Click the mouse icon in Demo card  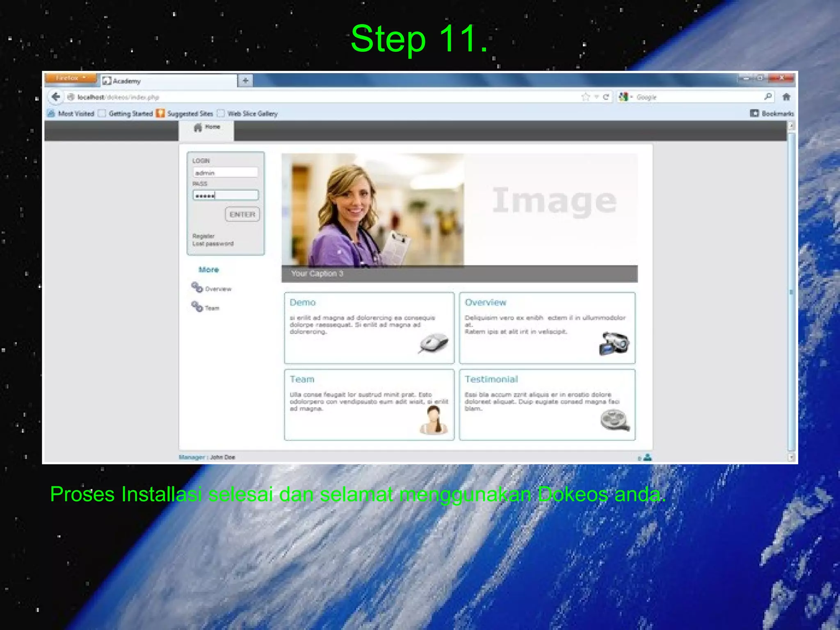point(434,343)
